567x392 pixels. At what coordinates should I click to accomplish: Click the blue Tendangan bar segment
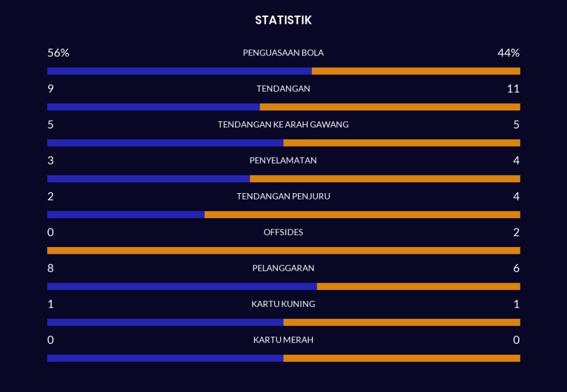(x=153, y=107)
